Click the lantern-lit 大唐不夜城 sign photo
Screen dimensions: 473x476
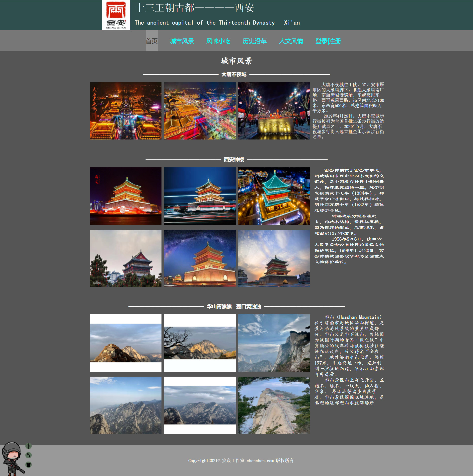[x=274, y=111]
